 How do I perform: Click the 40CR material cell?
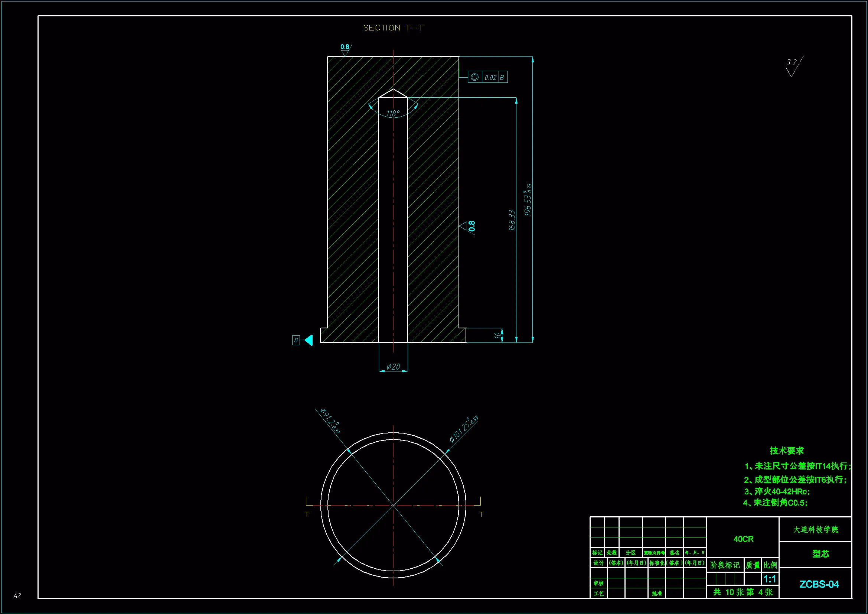(743, 539)
